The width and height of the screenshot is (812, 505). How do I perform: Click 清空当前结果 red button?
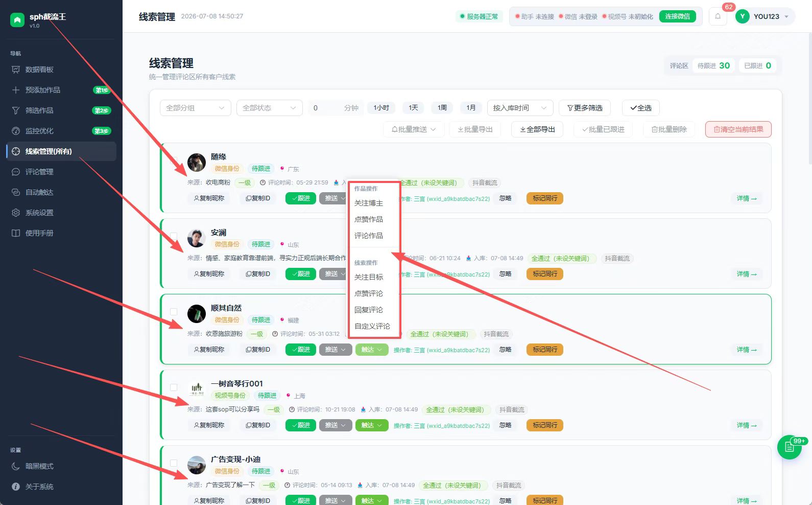coord(738,129)
